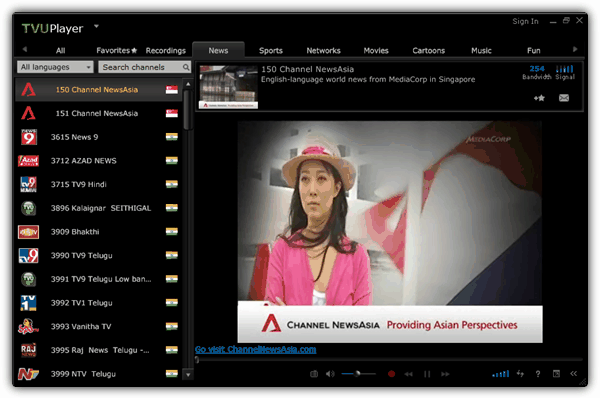Switch to the Music tab
Image resolution: width=600 pixels, height=398 pixels.
pyautogui.click(x=481, y=51)
